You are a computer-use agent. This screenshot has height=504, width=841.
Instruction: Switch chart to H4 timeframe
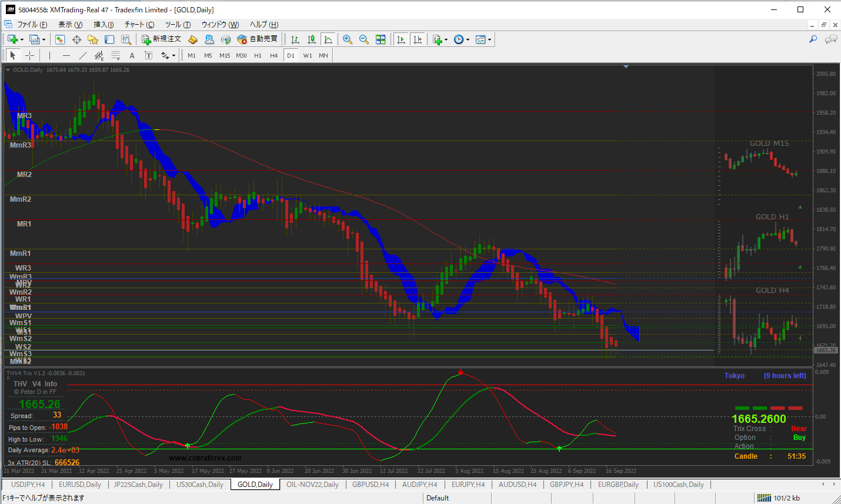pos(274,55)
